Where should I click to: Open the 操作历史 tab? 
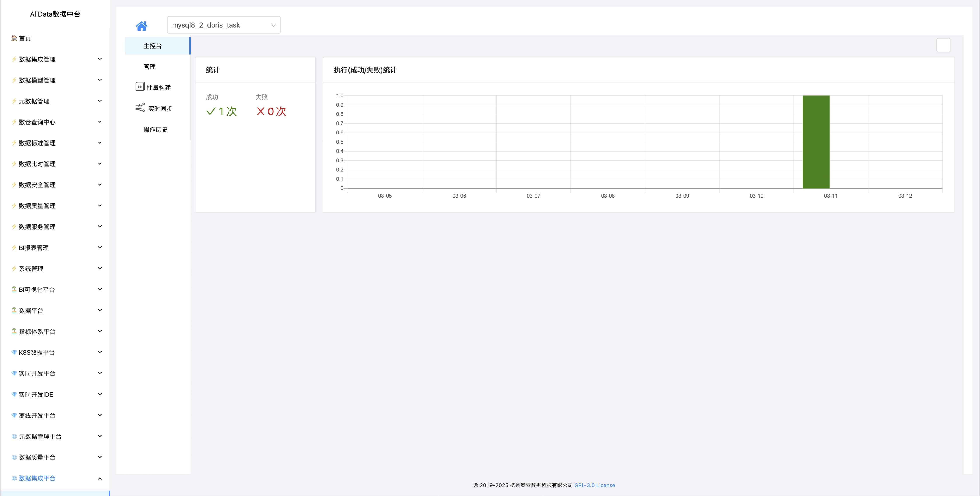coord(155,129)
